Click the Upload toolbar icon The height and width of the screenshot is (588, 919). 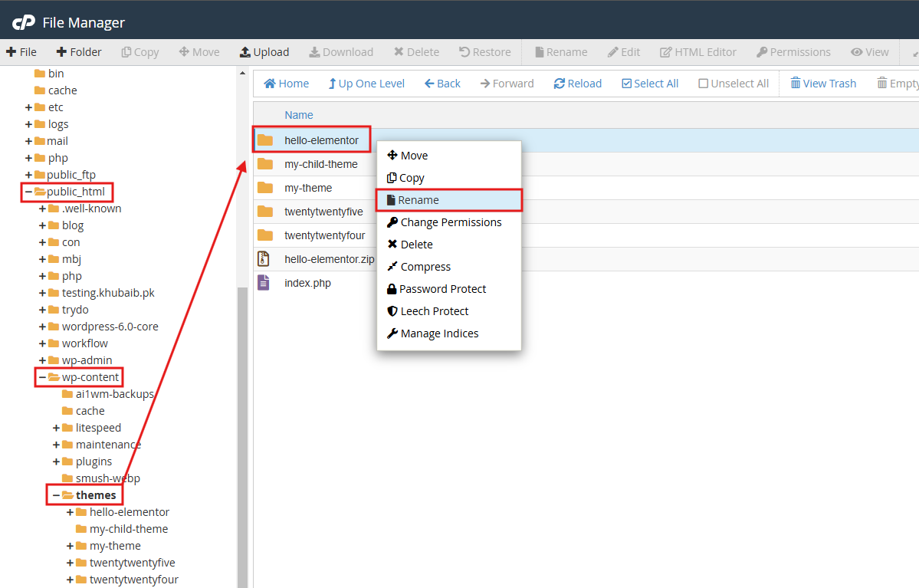tap(245, 52)
